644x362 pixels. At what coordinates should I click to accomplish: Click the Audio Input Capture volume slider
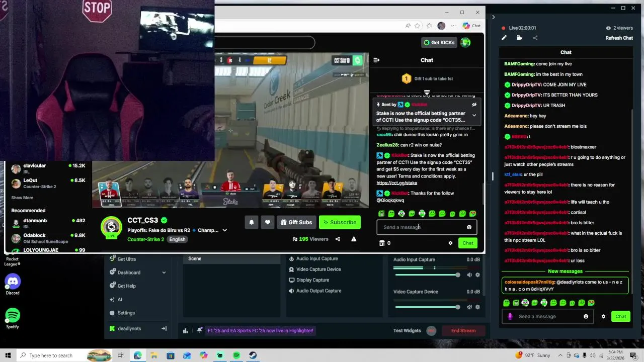coord(427,275)
